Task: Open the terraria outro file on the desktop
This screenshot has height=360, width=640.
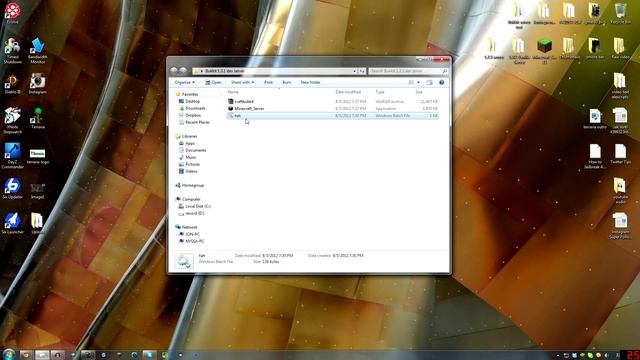Action: coord(595,119)
